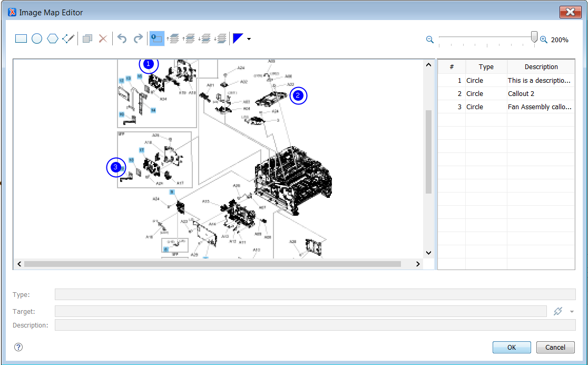588x365 pixels.
Task: Confirm with the OK button
Action: pos(512,348)
